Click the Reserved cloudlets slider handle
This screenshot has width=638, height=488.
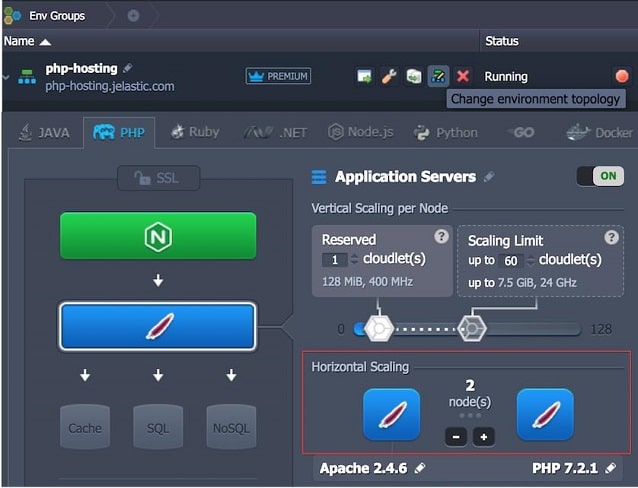(x=379, y=328)
